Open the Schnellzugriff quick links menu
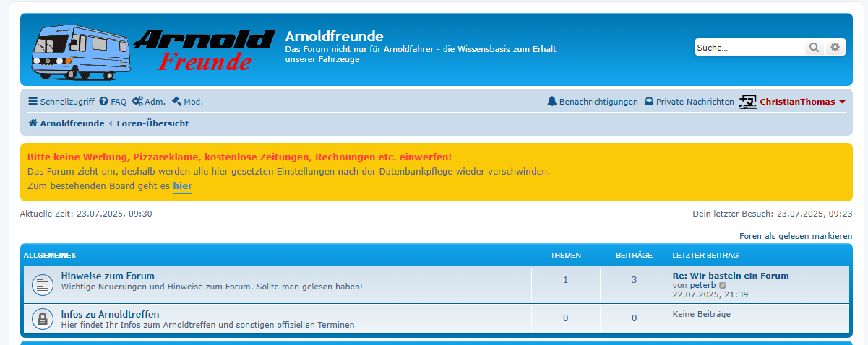Viewport: 868px width, 345px height. click(x=61, y=102)
